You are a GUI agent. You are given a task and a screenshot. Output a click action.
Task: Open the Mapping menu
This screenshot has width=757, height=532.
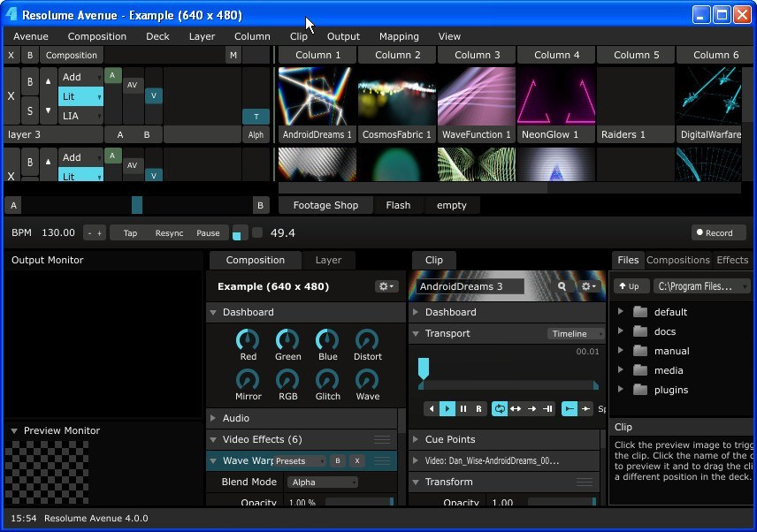click(x=399, y=36)
